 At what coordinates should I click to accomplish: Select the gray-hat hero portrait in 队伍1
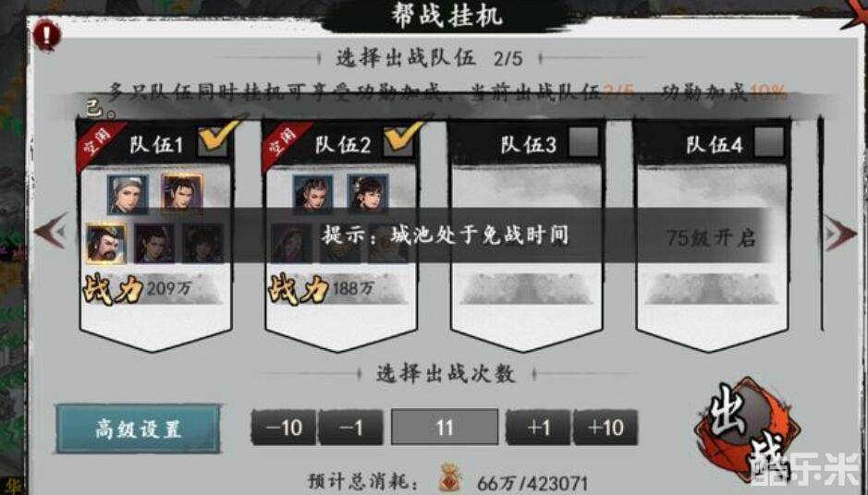pyautogui.click(x=128, y=194)
